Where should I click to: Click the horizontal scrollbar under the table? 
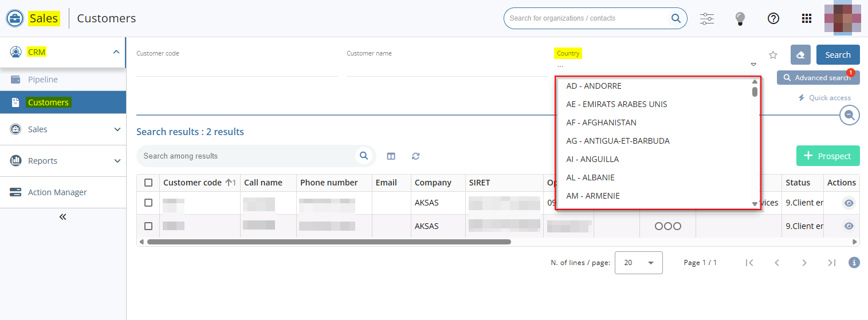click(x=329, y=242)
